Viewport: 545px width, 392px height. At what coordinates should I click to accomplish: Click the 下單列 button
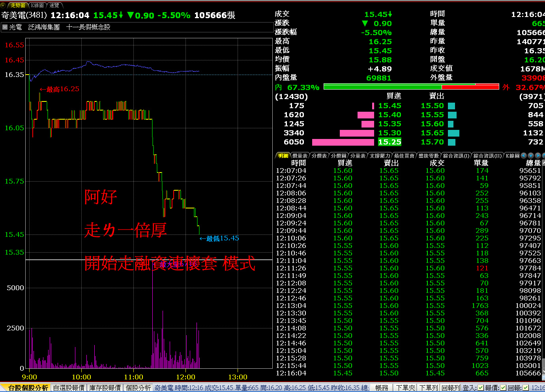coord(429,388)
